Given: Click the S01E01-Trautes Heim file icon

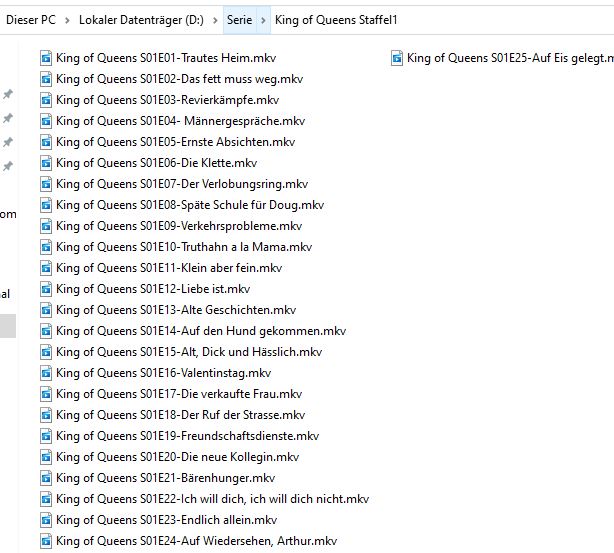Looking at the screenshot, I should 46,58.
